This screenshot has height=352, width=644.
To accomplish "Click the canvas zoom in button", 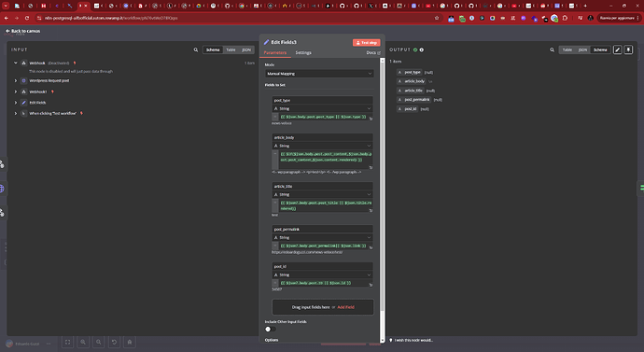I will tap(83, 342).
